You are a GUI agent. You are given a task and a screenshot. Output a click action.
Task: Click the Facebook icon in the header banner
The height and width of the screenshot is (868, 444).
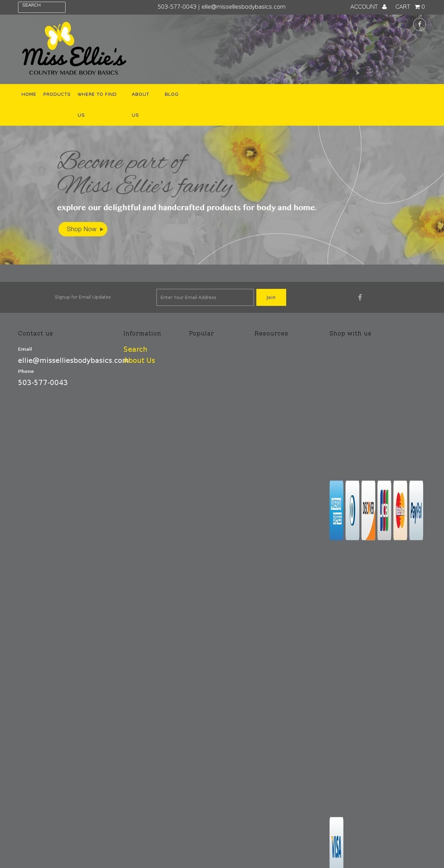(419, 24)
